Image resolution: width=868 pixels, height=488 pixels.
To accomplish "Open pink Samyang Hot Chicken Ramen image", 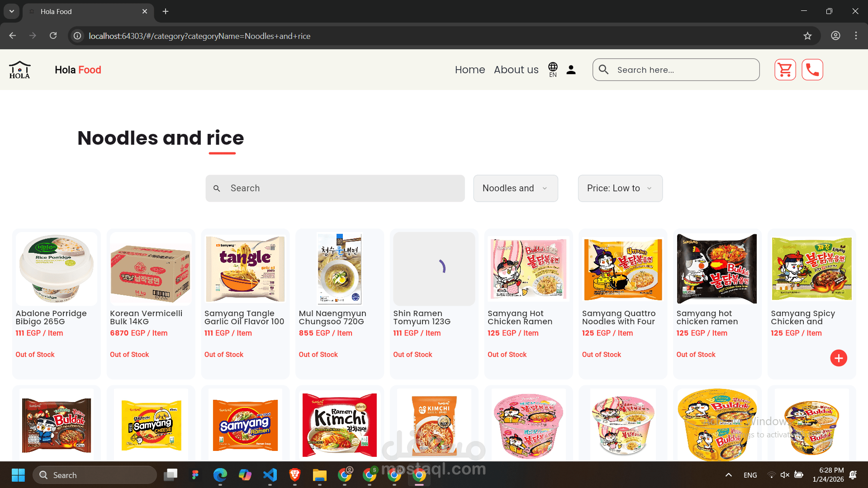I will click(528, 269).
